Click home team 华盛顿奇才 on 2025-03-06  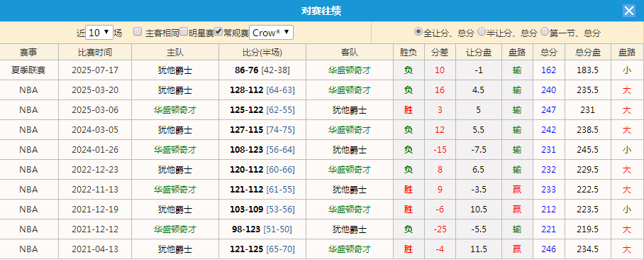[175, 110]
